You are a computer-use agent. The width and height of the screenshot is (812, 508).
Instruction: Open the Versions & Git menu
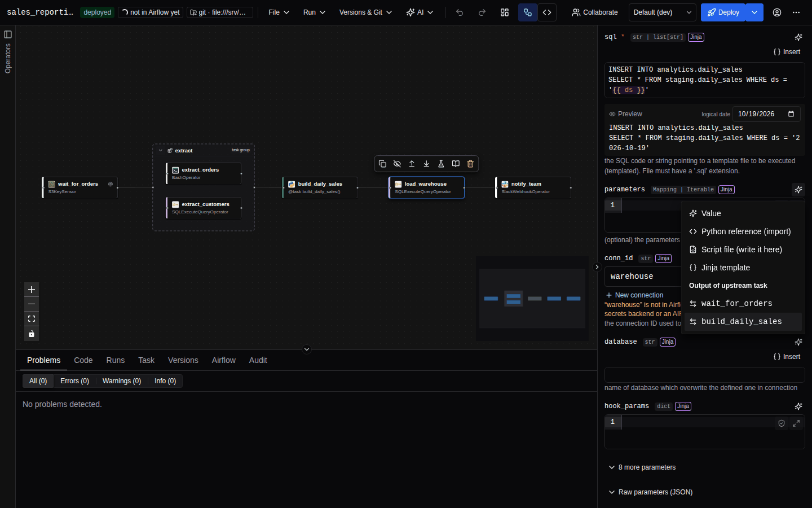365,12
